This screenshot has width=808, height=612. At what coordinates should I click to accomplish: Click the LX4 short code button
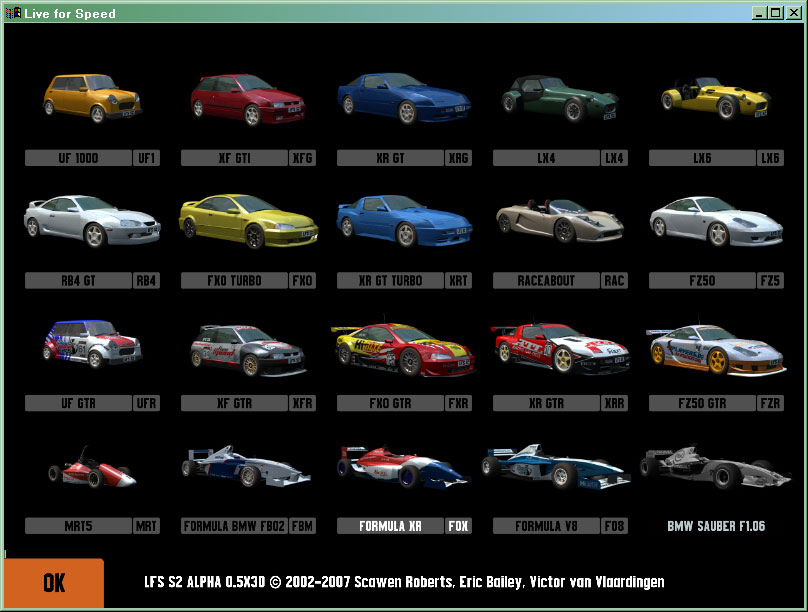click(x=615, y=158)
